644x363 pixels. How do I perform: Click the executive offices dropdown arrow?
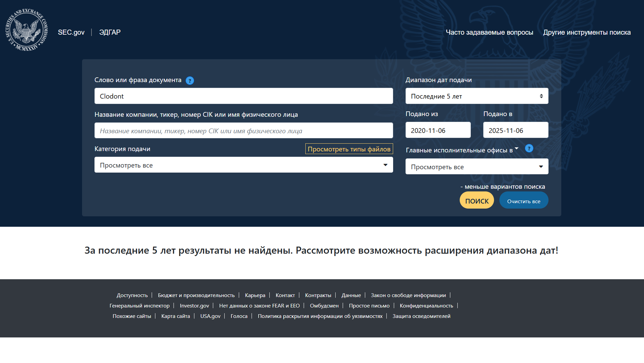click(x=541, y=166)
